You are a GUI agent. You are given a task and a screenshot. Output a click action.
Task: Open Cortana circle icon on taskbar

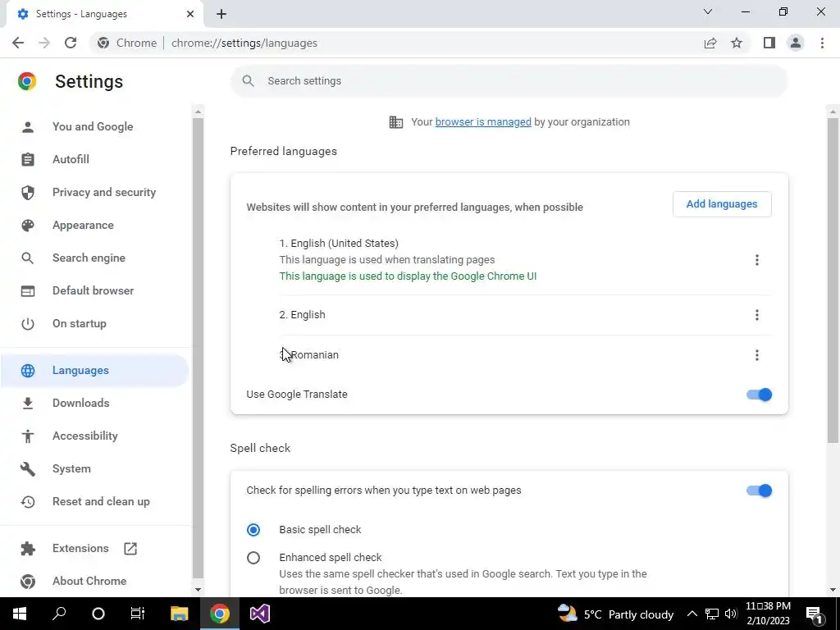(x=98, y=614)
